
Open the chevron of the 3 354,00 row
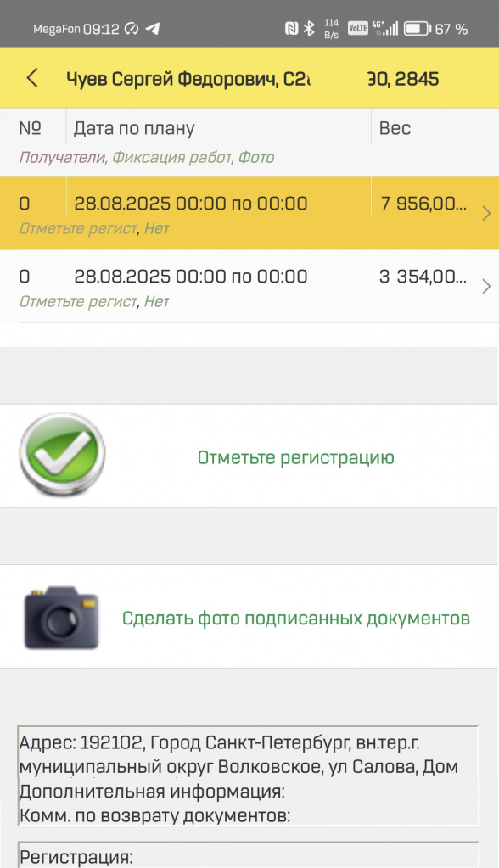coord(486,286)
